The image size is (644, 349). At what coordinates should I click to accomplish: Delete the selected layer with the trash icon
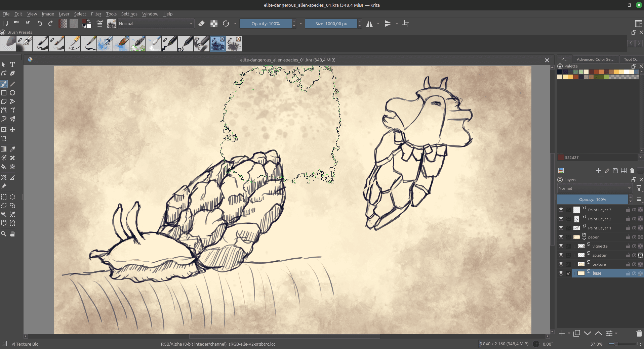[x=639, y=333]
